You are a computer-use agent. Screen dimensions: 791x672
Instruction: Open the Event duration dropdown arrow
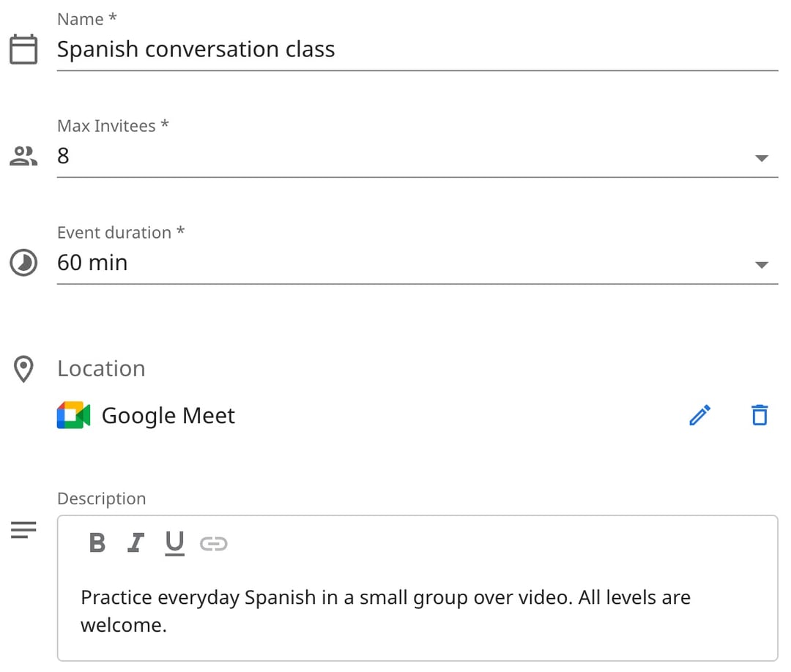[761, 265]
